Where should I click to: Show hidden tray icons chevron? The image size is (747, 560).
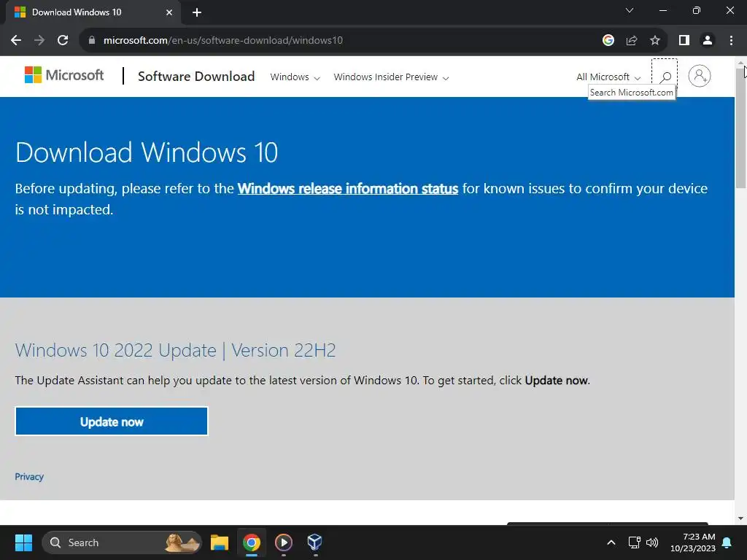tap(611, 542)
